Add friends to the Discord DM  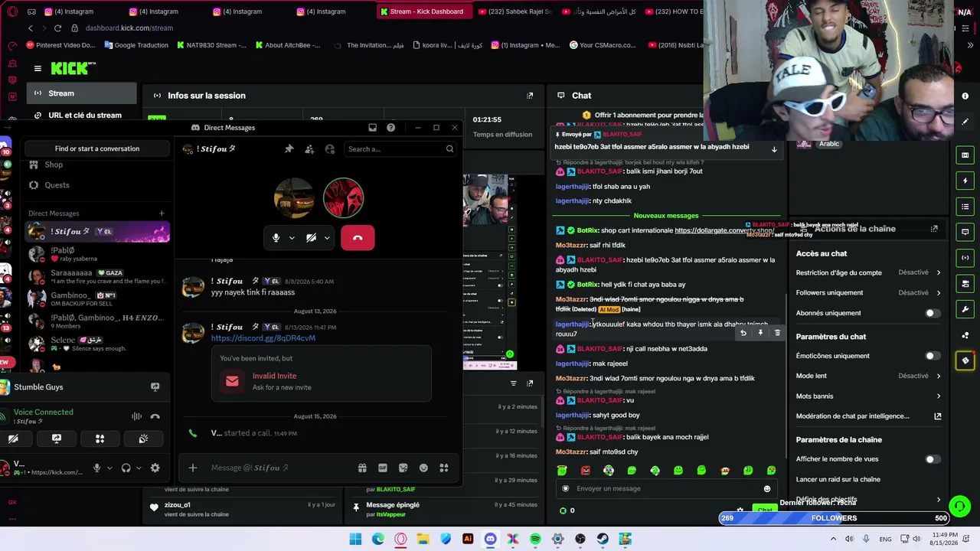(x=309, y=149)
